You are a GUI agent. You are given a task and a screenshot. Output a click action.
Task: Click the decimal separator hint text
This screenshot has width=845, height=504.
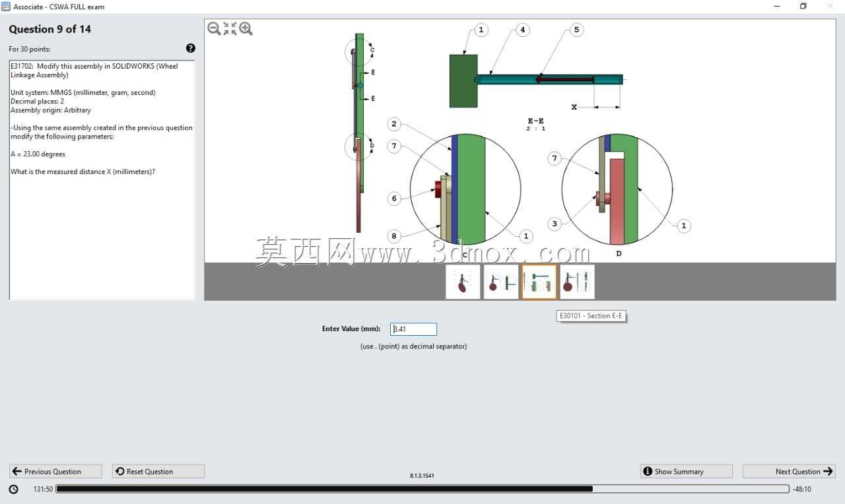[413, 346]
